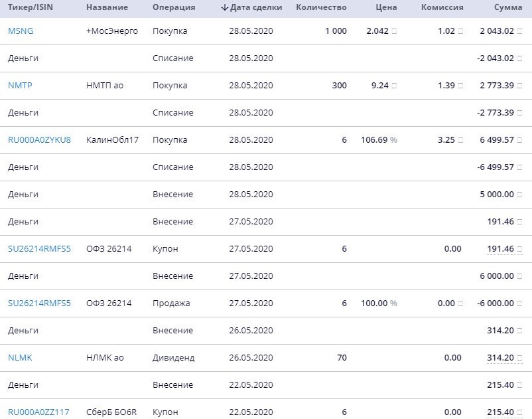This screenshot has width=532, height=419.
Task: Open the RU000A0ZYKU8 ISIN link
Action: click(39, 139)
